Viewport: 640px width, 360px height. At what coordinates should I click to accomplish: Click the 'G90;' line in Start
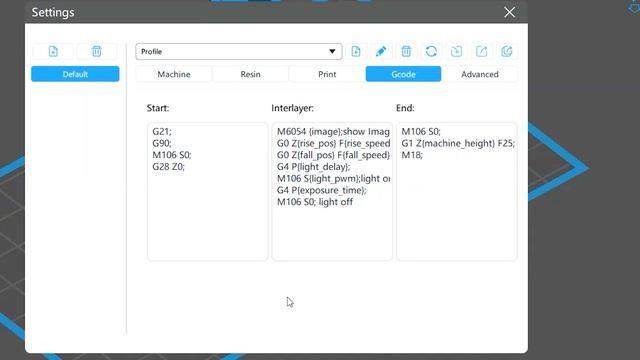162,143
